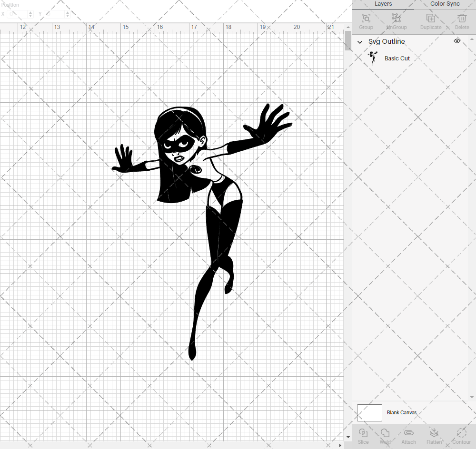Viewport: 476px width, 449px height.
Task: Click the canvas vertical scrollbar down arrow
Action: (348, 437)
